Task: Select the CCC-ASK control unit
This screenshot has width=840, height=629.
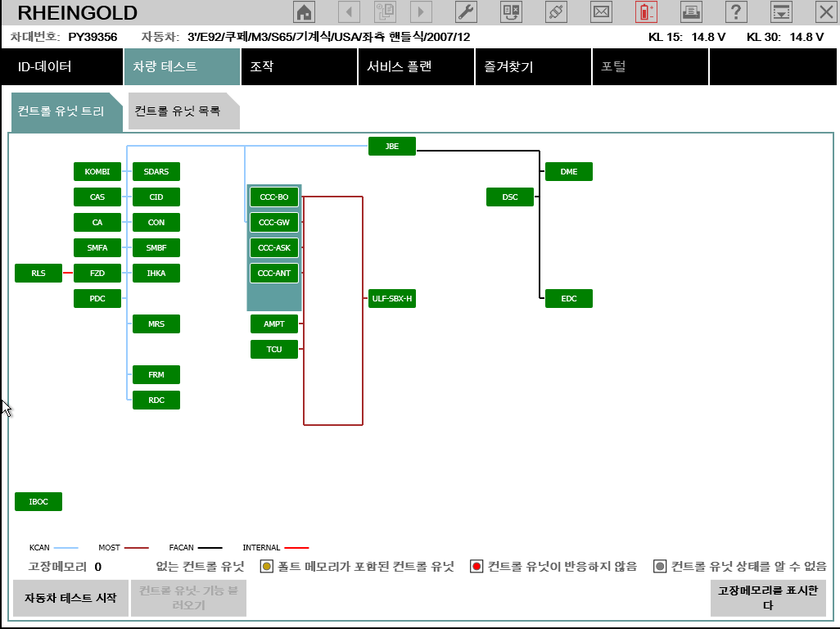Action: coord(274,247)
